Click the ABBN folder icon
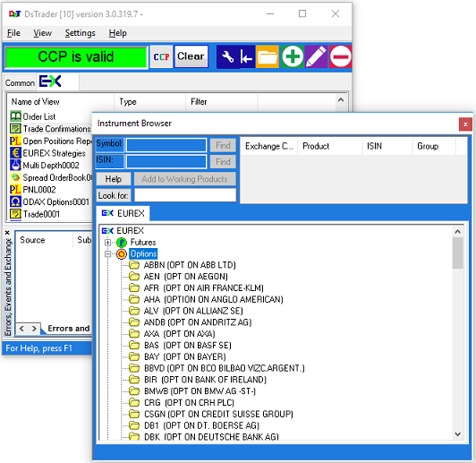 click(x=134, y=265)
